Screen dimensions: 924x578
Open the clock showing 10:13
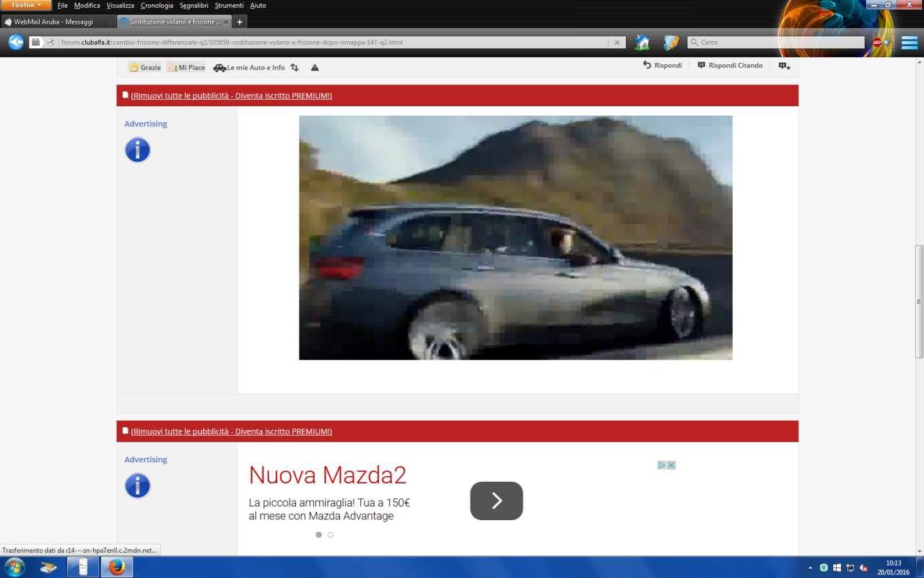[894, 567]
